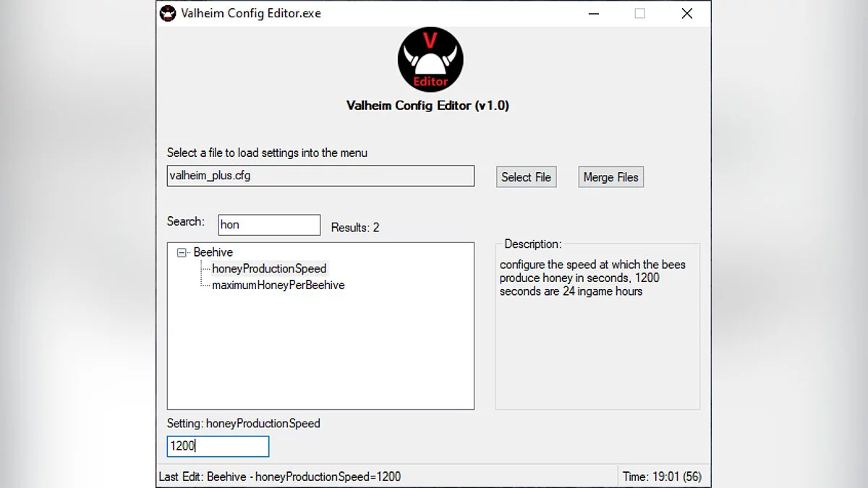
Task: Click the Merge Files button
Action: pyautogui.click(x=610, y=177)
